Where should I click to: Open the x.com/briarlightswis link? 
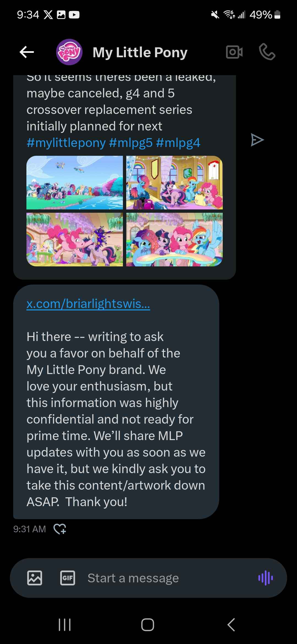coord(88,304)
